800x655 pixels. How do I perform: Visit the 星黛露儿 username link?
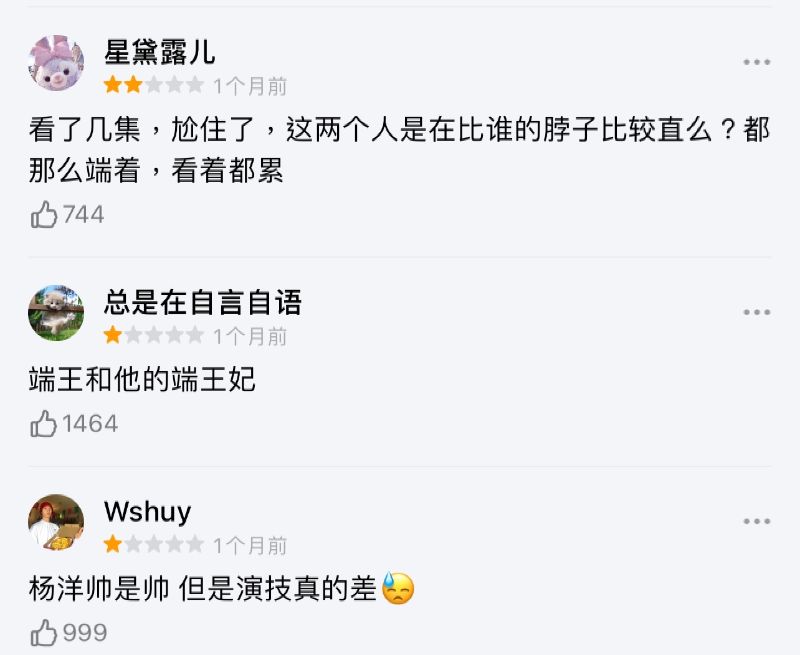tap(160, 52)
